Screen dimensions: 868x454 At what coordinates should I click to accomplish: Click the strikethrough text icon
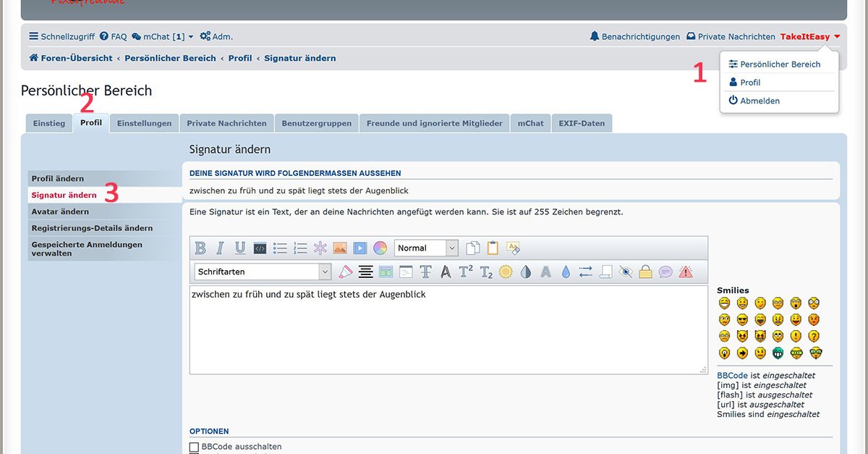[x=425, y=272]
